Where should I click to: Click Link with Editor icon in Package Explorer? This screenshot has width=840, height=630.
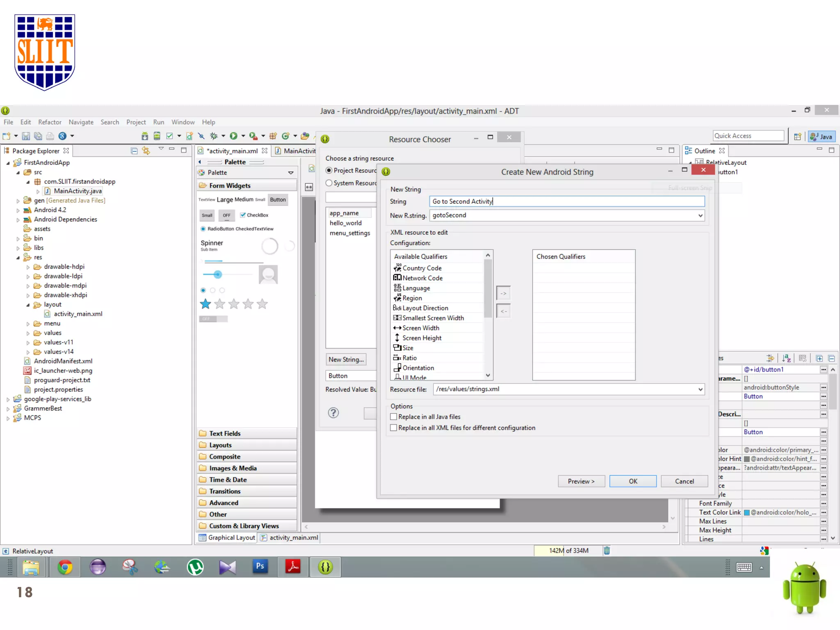click(146, 151)
